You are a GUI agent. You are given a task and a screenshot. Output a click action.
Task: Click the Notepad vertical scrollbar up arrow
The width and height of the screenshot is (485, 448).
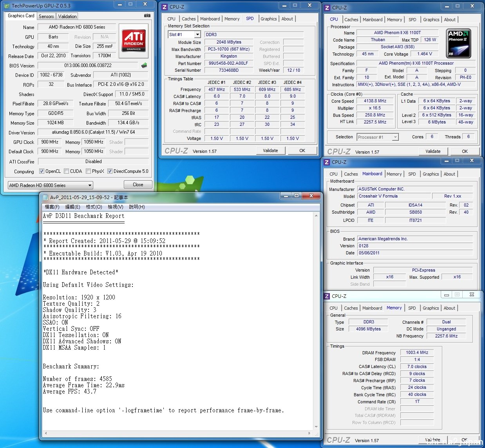[316, 216]
